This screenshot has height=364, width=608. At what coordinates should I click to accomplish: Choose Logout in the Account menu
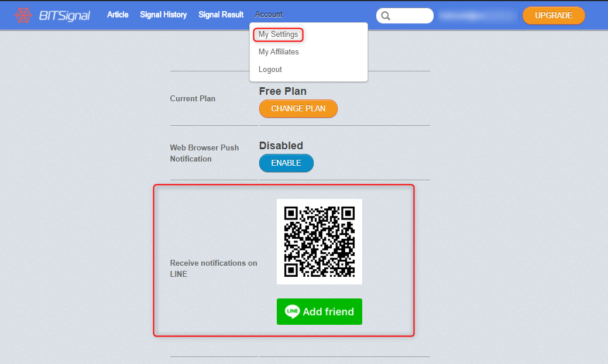[270, 70]
